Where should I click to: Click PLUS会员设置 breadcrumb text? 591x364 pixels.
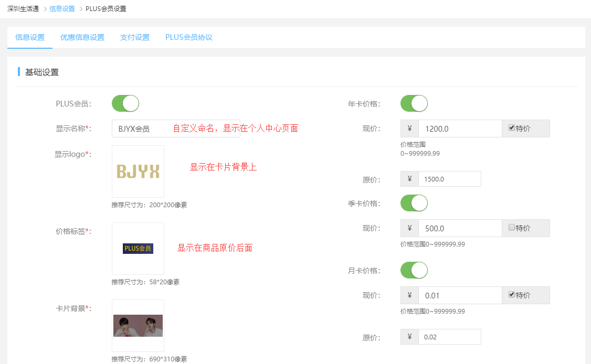coord(106,9)
